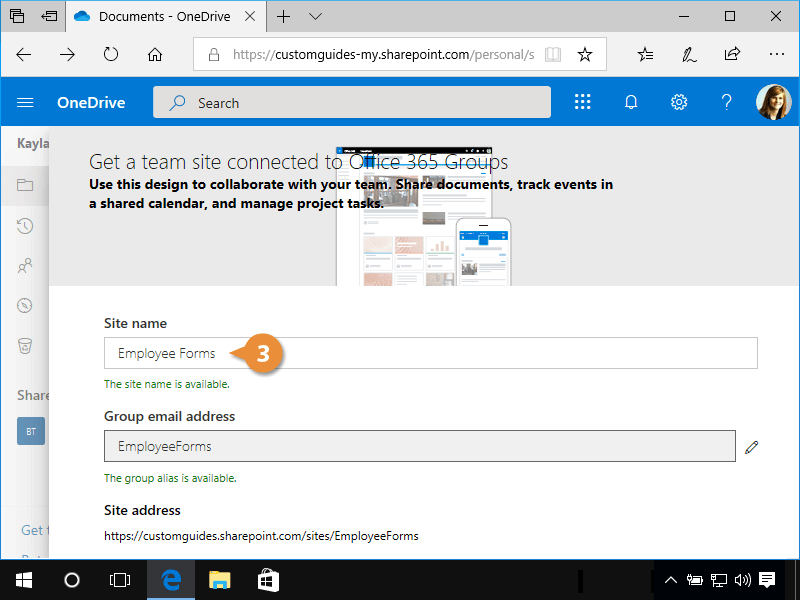
Task: Open Cortana search circle on taskbar
Action: (72, 580)
